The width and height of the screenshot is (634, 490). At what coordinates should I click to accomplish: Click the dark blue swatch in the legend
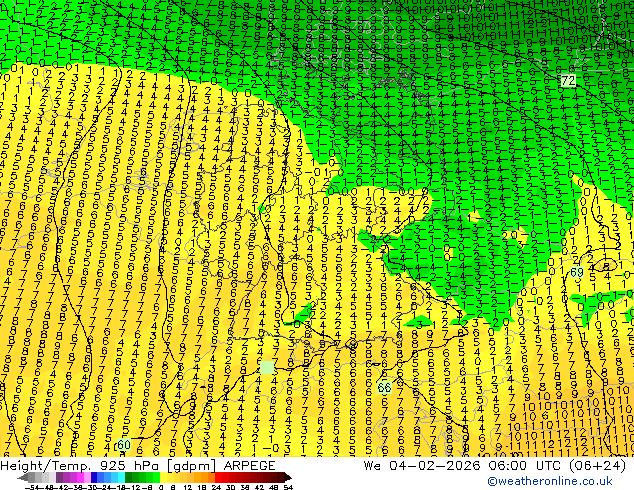94,478
